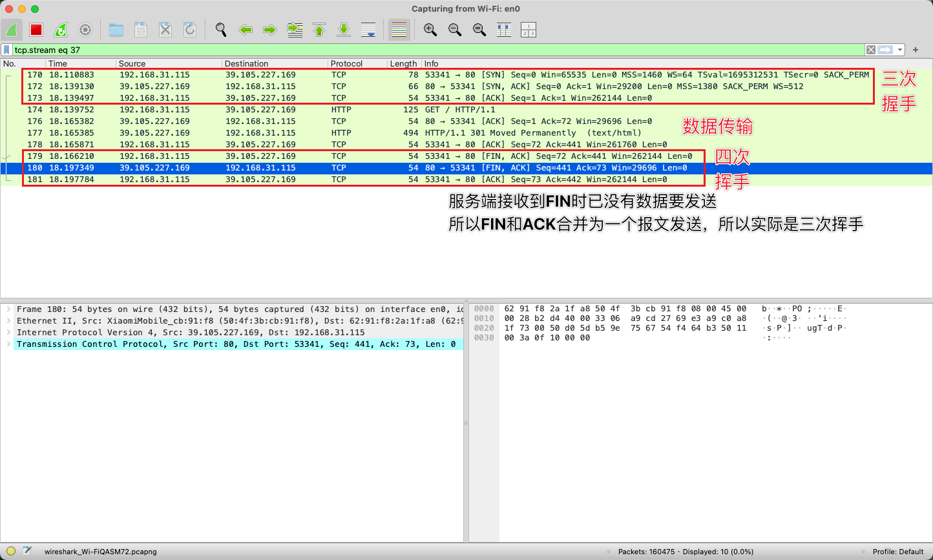Sort by the No. column header
This screenshot has height=560, width=933.
(23, 63)
